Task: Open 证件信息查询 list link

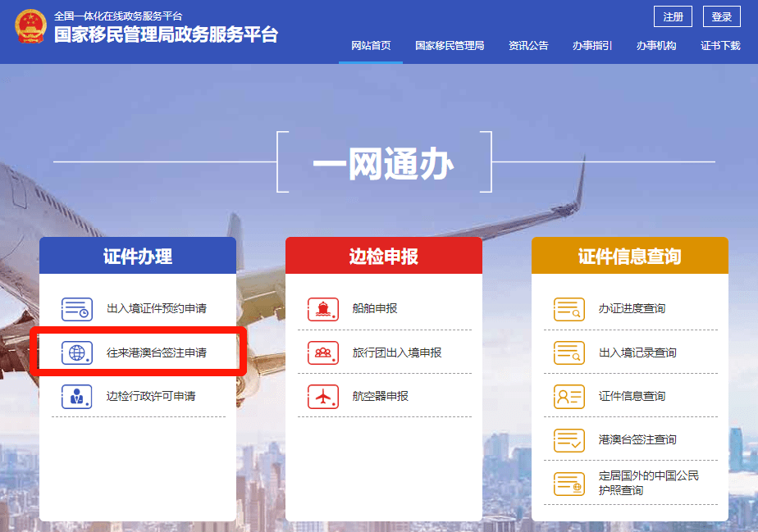Action: click(632, 396)
